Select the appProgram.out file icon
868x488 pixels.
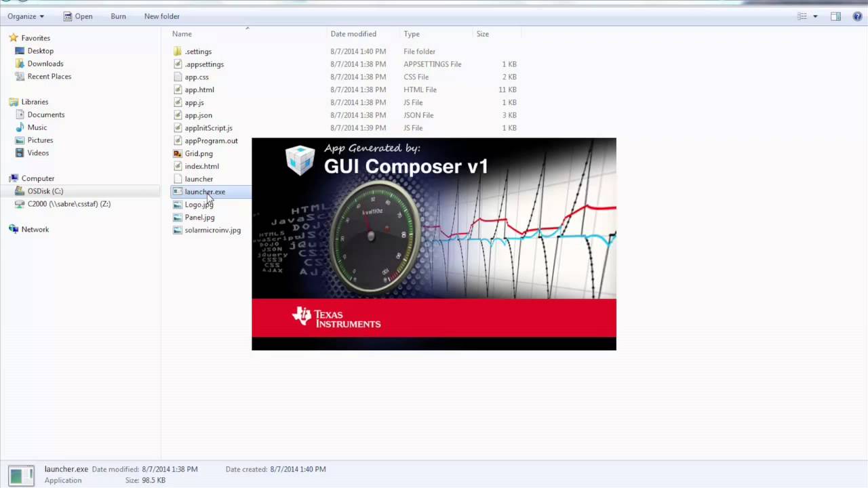click(x=178, y=141)
